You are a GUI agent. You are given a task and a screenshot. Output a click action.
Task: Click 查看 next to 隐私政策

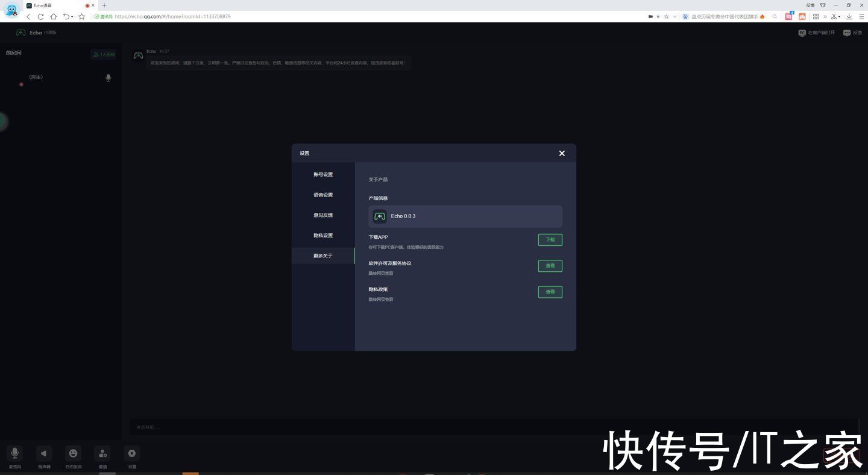pyautogui.click(x=550, y=292)
